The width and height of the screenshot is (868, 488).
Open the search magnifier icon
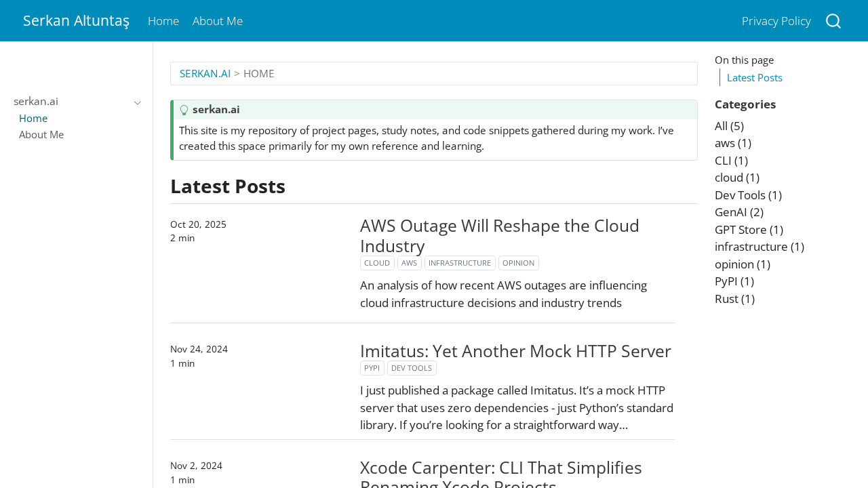[833, 21]
